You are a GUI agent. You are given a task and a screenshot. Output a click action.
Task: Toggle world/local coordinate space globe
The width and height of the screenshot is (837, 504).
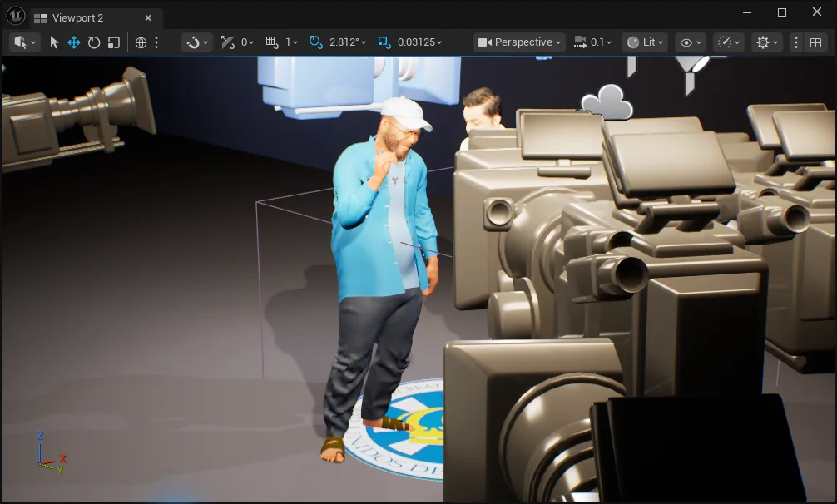tap(141, 42)
